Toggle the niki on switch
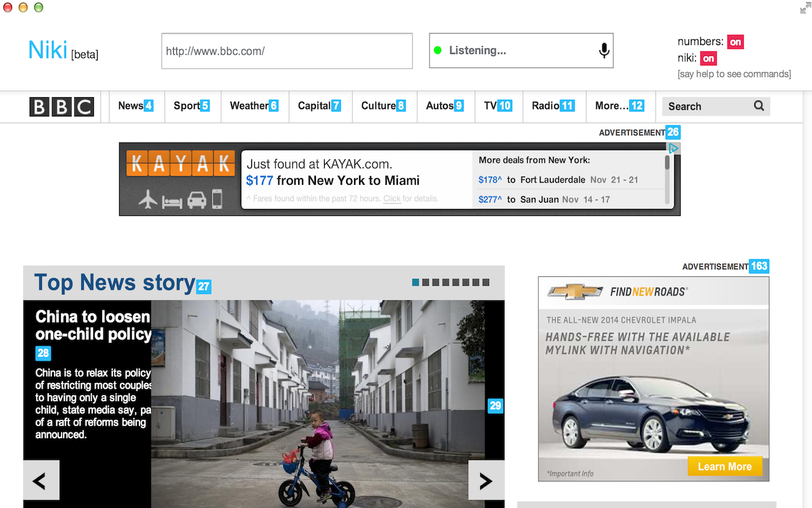Viewport: 812px width, 508px height. [709, 58]
